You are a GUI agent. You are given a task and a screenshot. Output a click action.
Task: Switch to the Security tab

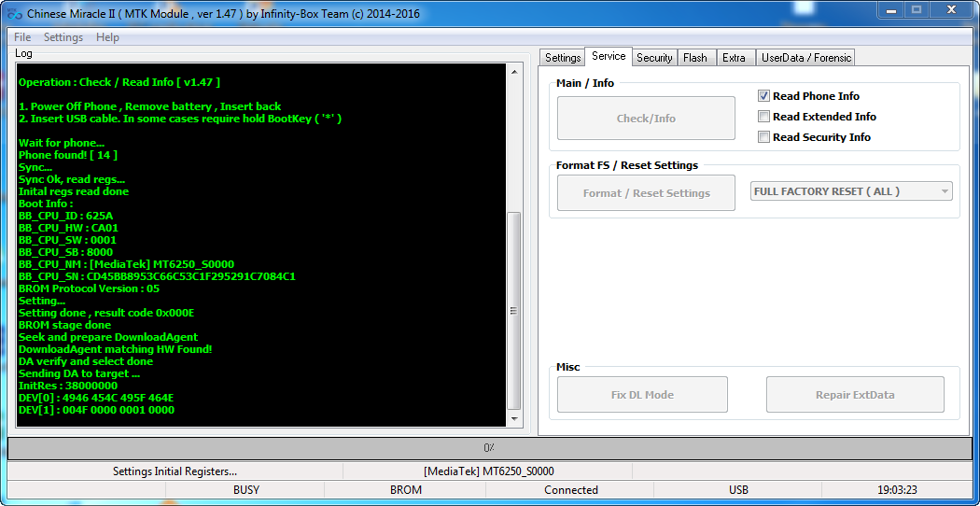pos(654,58)
